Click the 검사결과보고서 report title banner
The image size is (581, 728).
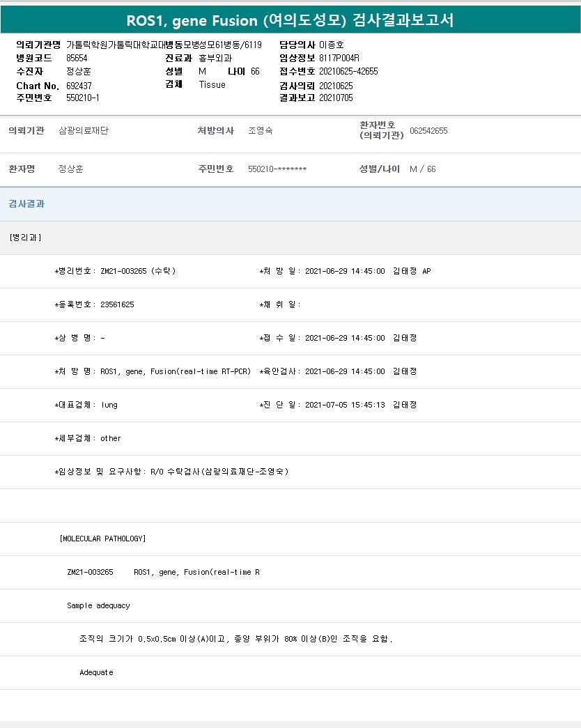[x=290, y=20]
